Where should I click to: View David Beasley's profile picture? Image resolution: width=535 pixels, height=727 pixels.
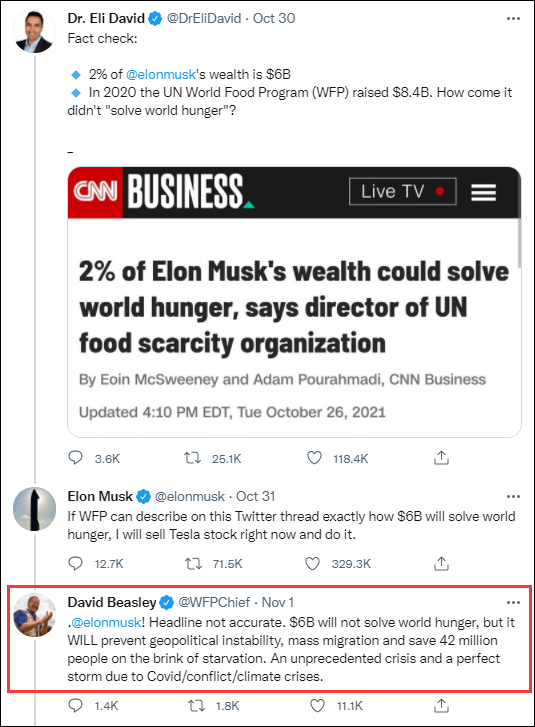coord(34,615)
